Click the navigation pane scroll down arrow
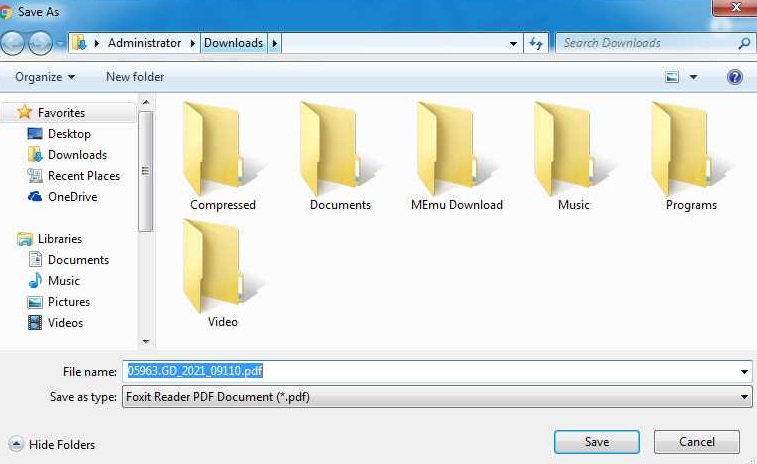Viewport: 757px width, 464px height. point(146,342)
